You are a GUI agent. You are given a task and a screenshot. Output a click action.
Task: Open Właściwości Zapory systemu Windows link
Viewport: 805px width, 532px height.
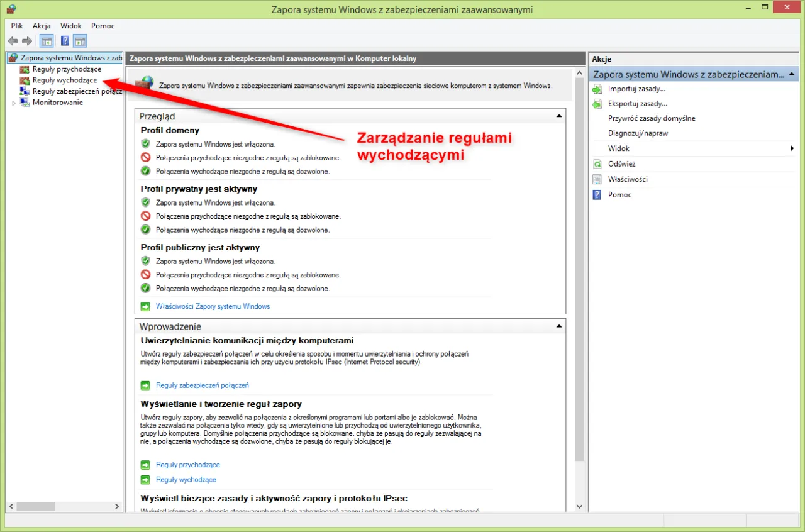click(212, 306)
